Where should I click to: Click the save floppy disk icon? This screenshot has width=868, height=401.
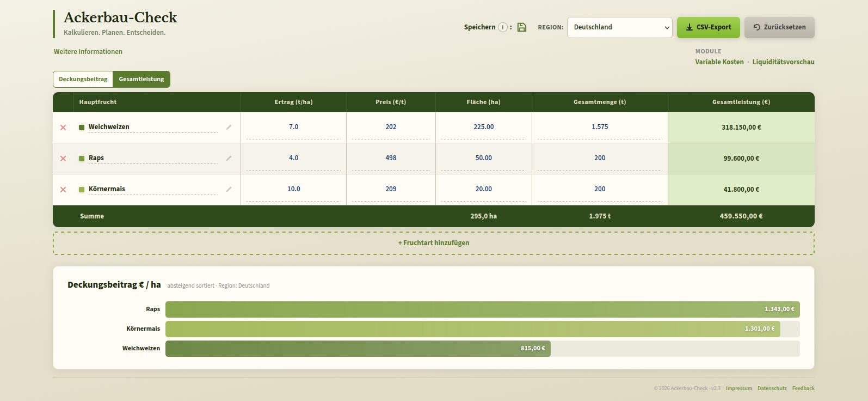coord(521,27)
